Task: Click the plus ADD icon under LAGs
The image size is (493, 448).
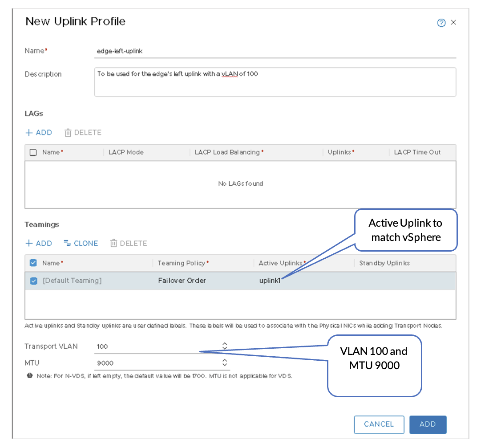Action: pyautogui.click(x=29, y=132)
